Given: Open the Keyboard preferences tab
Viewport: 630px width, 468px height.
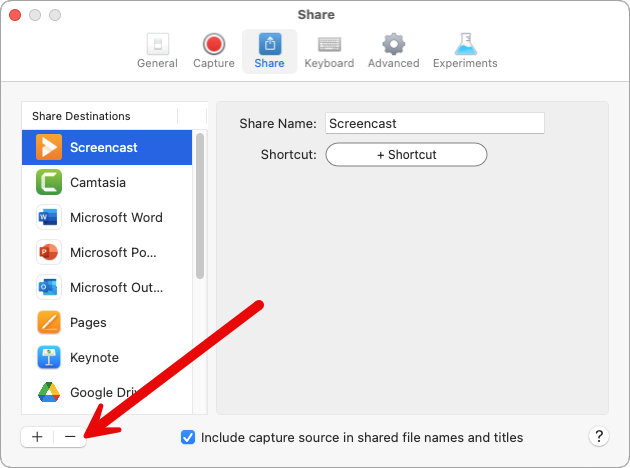Looking at the screenshot, I should point(329,51).
